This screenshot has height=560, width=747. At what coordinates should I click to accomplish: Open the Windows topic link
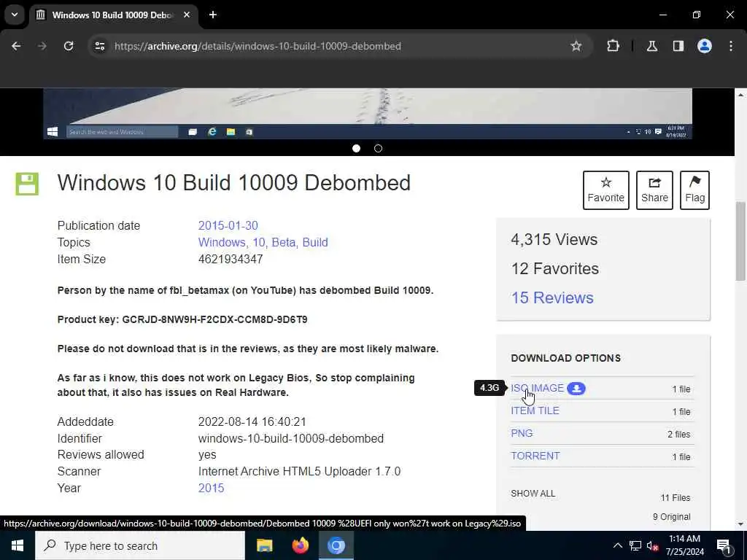[x=222, y=242]
